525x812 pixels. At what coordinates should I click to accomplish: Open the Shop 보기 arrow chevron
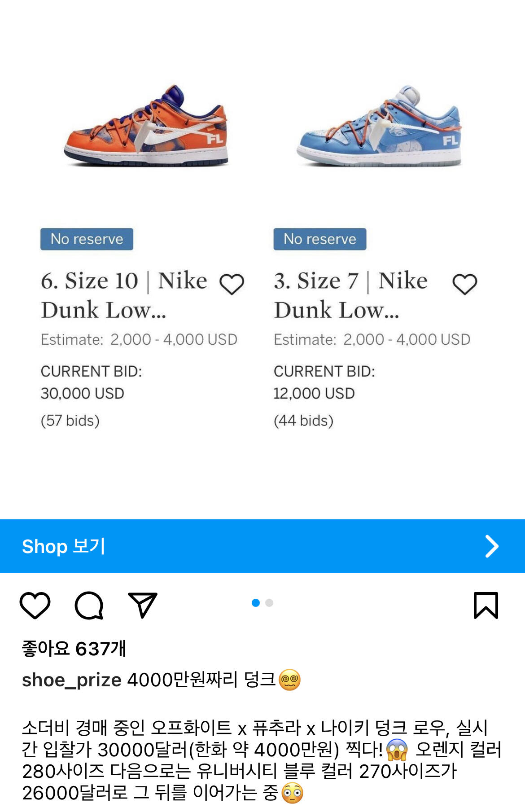point(492,546)
